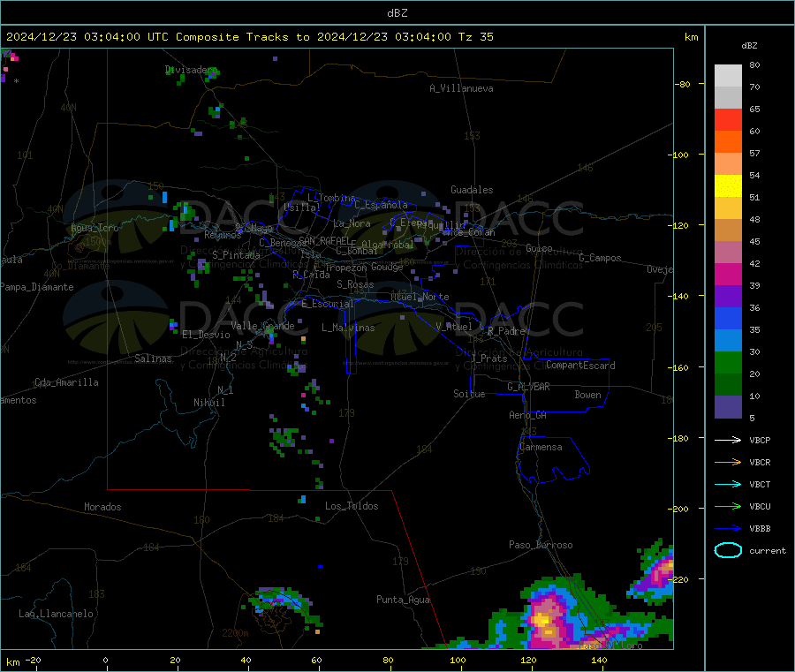
Task: Click the white VBCP arrow in legend
Action: point(728,440)
